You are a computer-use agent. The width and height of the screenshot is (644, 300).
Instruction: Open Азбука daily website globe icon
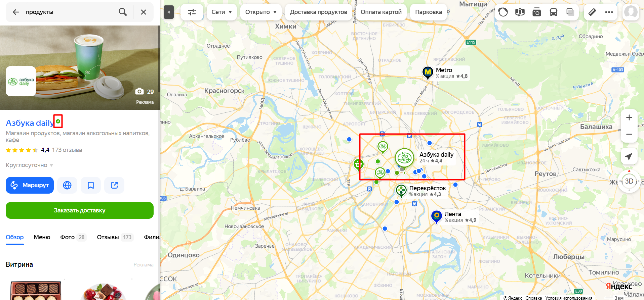[67, 185]
